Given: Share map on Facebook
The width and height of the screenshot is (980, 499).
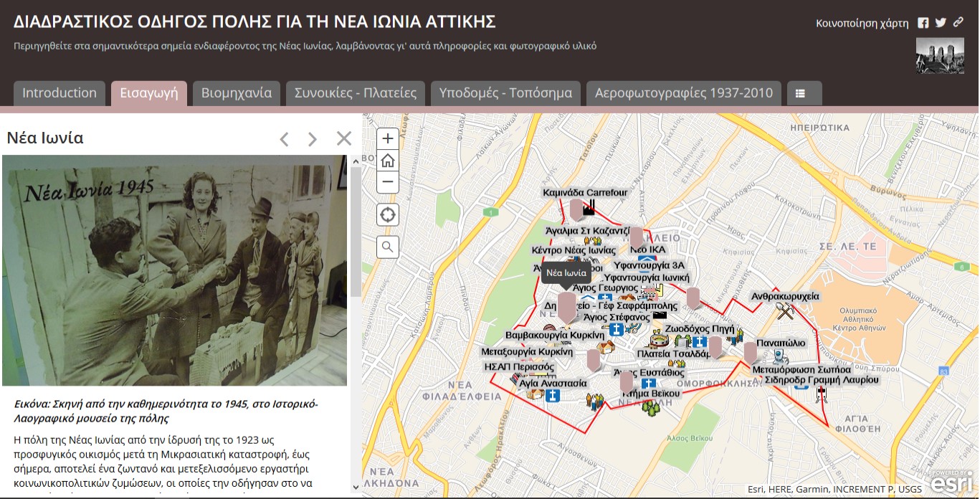Looking at the screenshot, I should click(x=923, y=23).
